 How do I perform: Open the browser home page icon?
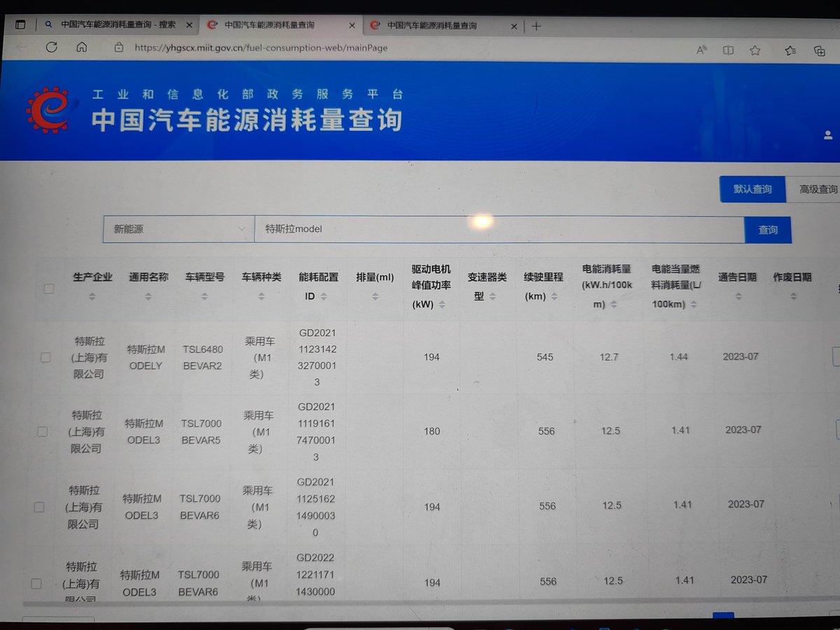coord(82,48)
